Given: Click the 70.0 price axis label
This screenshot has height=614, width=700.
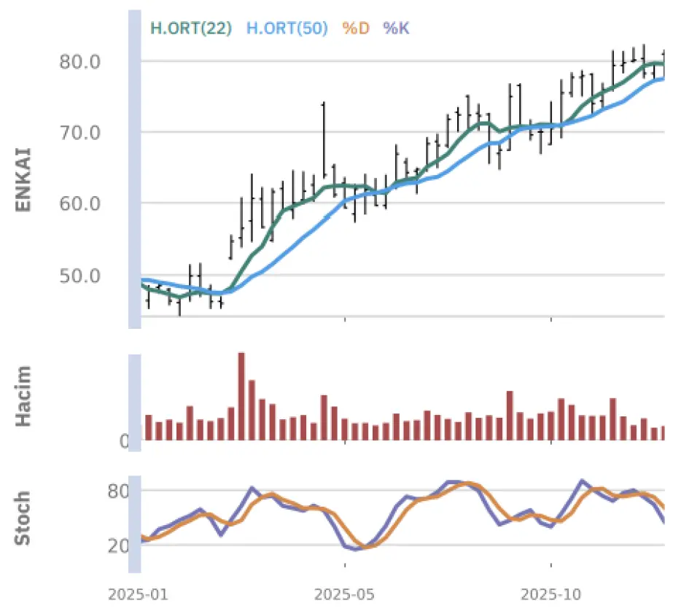Looking at the screenshot, I should [x=79, y=133].
